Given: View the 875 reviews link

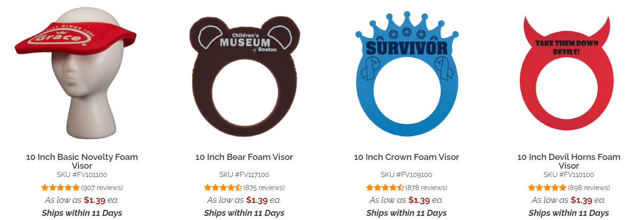Looking at the screenshot, I should point(264,188).
